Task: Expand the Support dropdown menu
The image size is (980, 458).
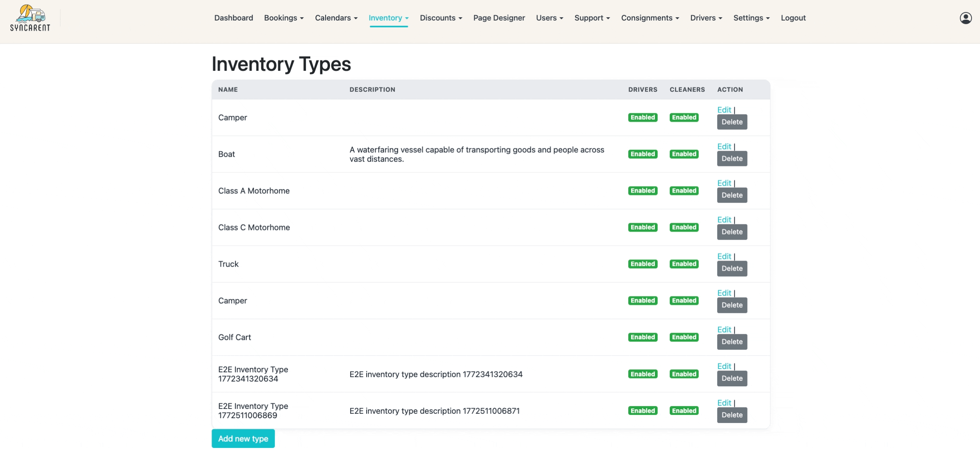Action: point(592,18)
